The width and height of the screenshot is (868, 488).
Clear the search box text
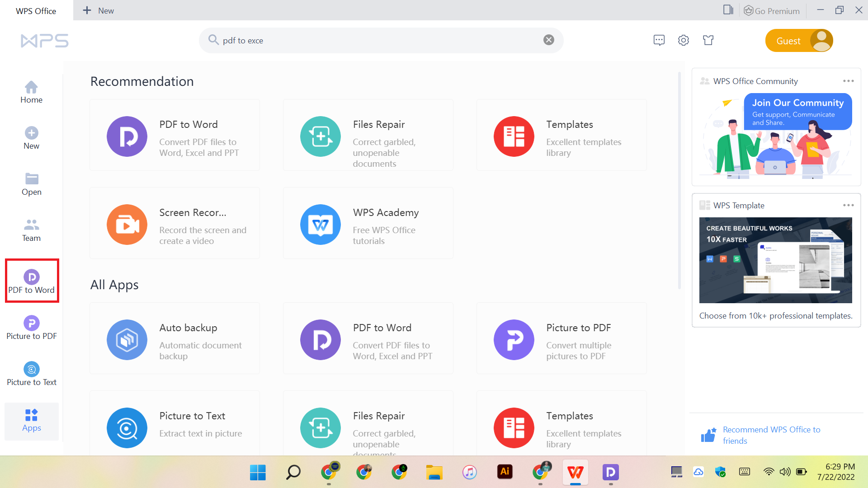click(x=549, y=40)
